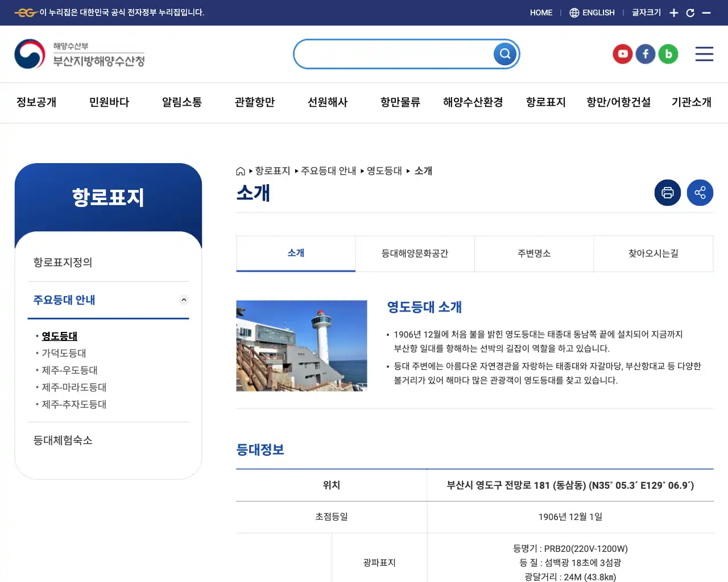This screenshot has height=582, width=728.
Task: Select 영도등대 in sidebar list
Action: (60, 336)
